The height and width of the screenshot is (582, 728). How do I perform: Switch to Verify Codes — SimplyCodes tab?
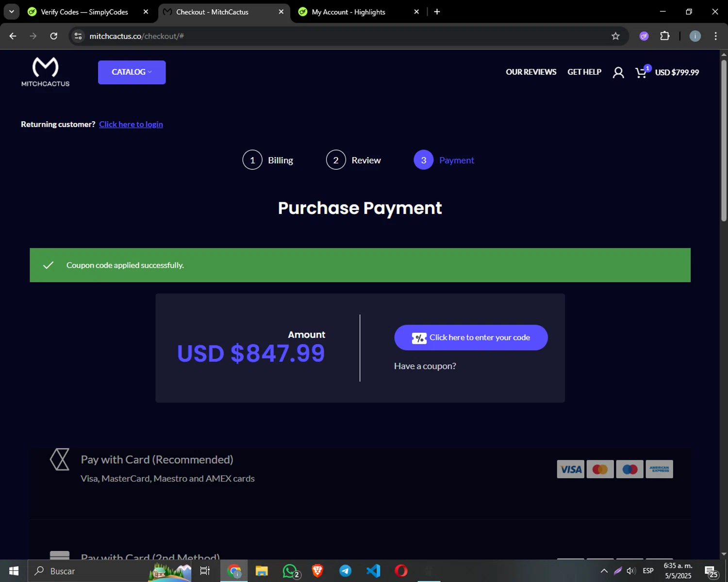pyautogui.click(x=84, y=12)
